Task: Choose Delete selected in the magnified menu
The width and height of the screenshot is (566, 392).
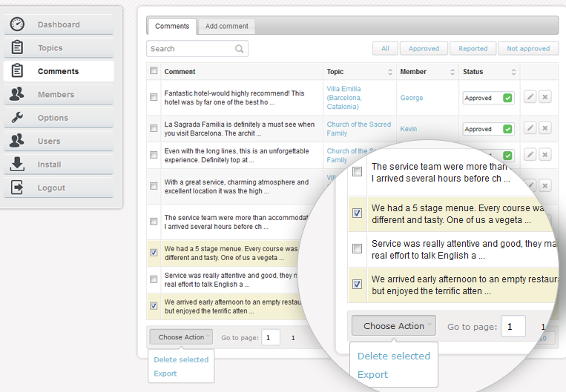Action: tap(394, 356)
